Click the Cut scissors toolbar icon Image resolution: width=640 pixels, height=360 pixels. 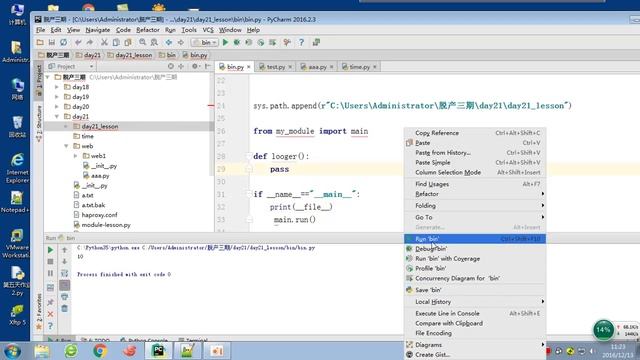pos(104,42)
